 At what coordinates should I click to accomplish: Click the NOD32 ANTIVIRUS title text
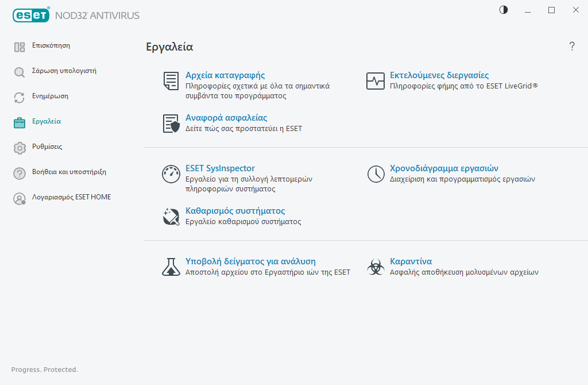pyautogui.click(x=98, y=16)
